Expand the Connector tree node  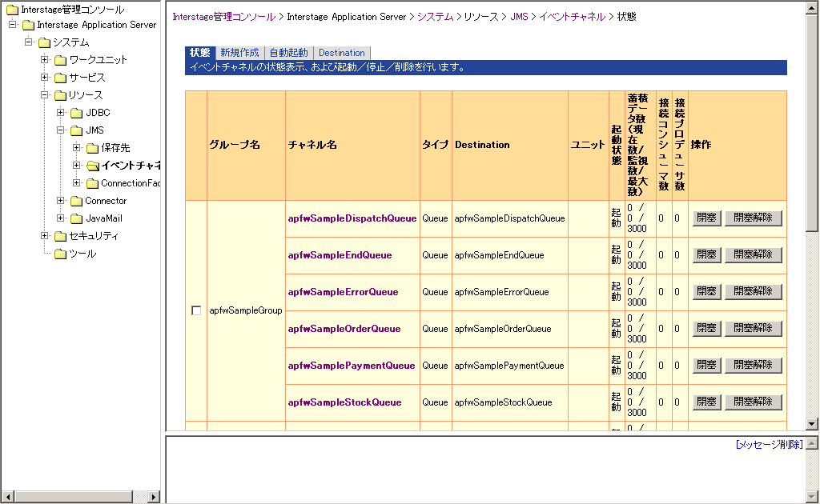tap(61, 201)
